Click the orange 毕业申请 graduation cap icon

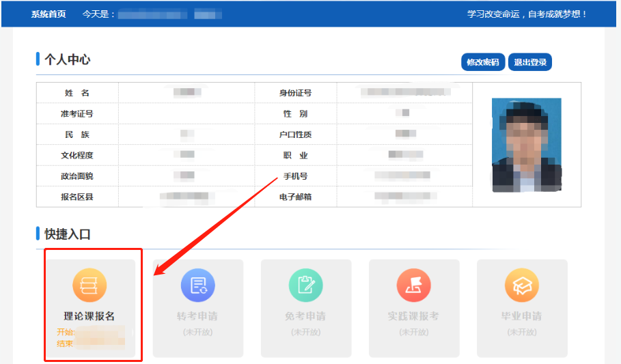point(522,285)
